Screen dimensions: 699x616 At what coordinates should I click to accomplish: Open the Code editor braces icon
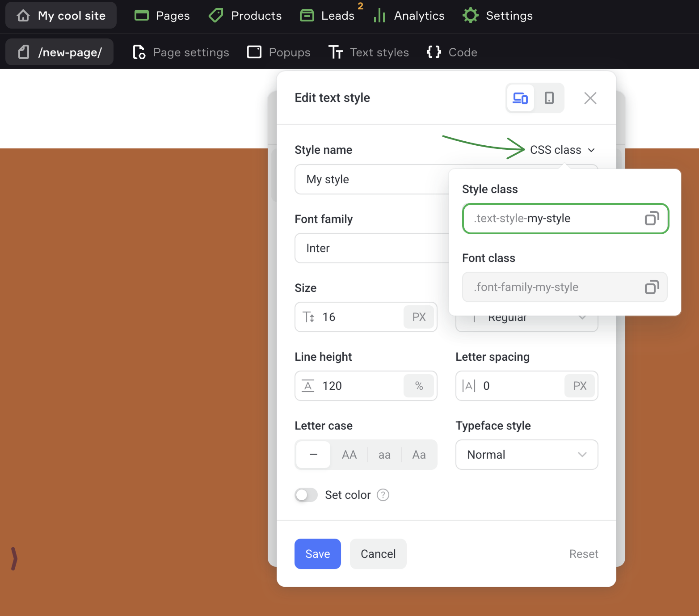coord(434,52)
